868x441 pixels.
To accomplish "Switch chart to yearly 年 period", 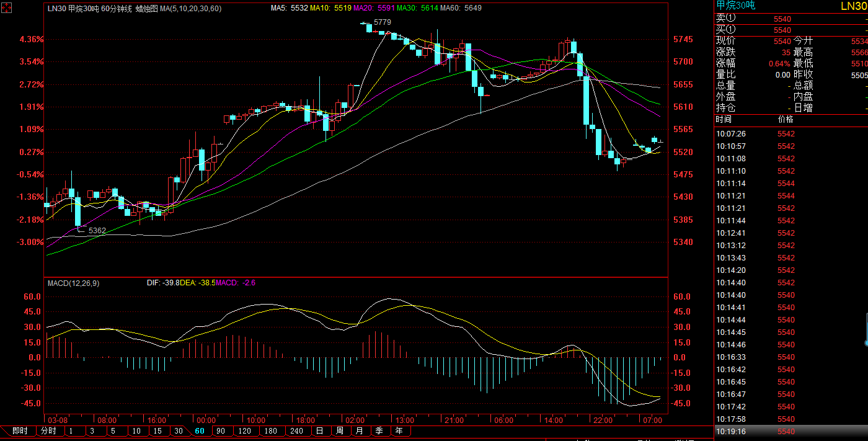I will point(399,430).
